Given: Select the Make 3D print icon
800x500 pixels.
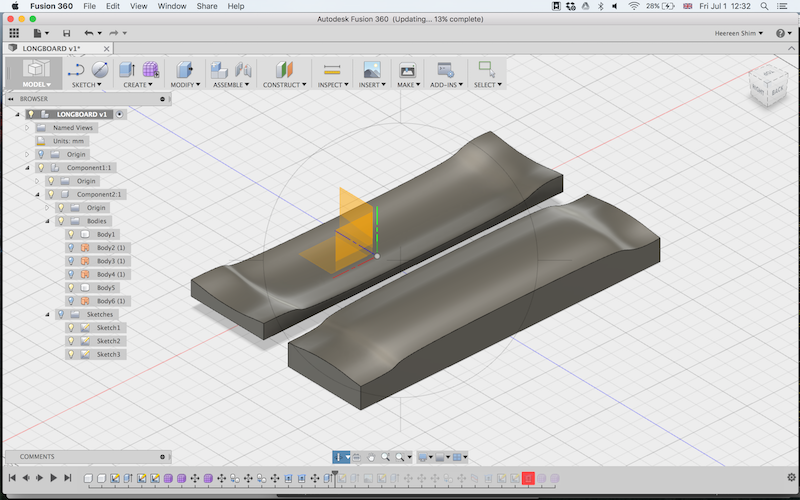Looking at the screenshot, I should coord(407,70).
